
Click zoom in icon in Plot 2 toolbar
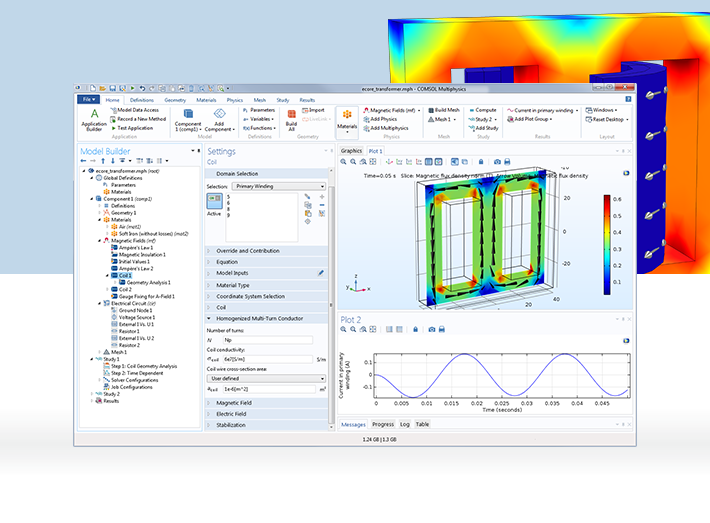tap(343, 329)
